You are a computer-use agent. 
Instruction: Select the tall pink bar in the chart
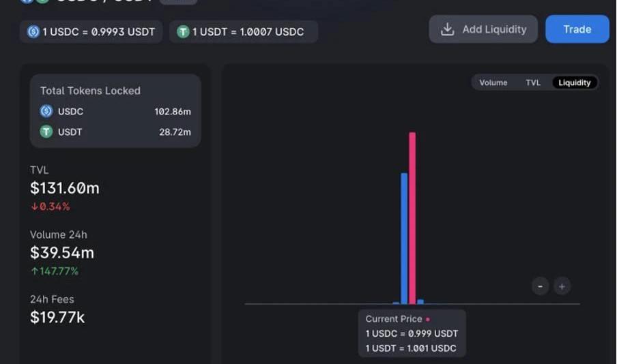click(412, 218)
